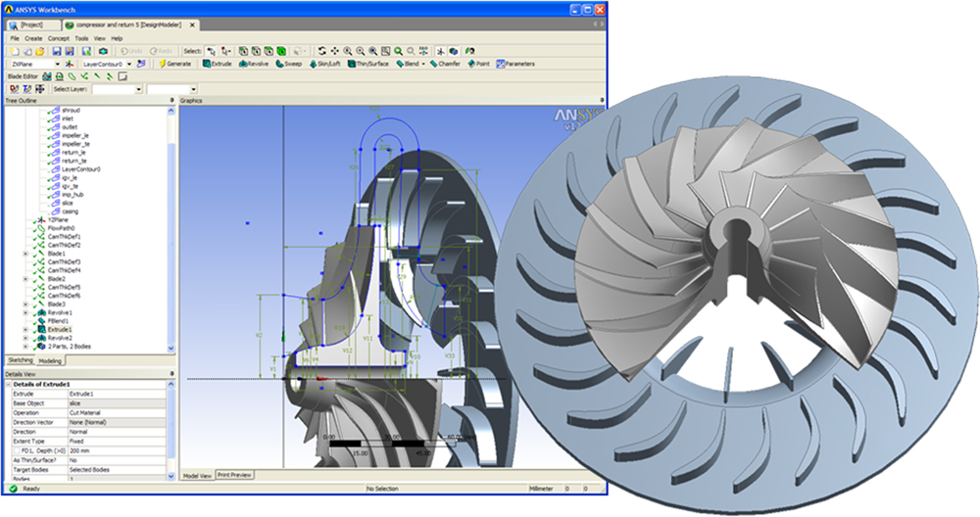This screenshot has height=517, width=980.
Task: Switch to the Modeling tab
Action: coord(50,361)
